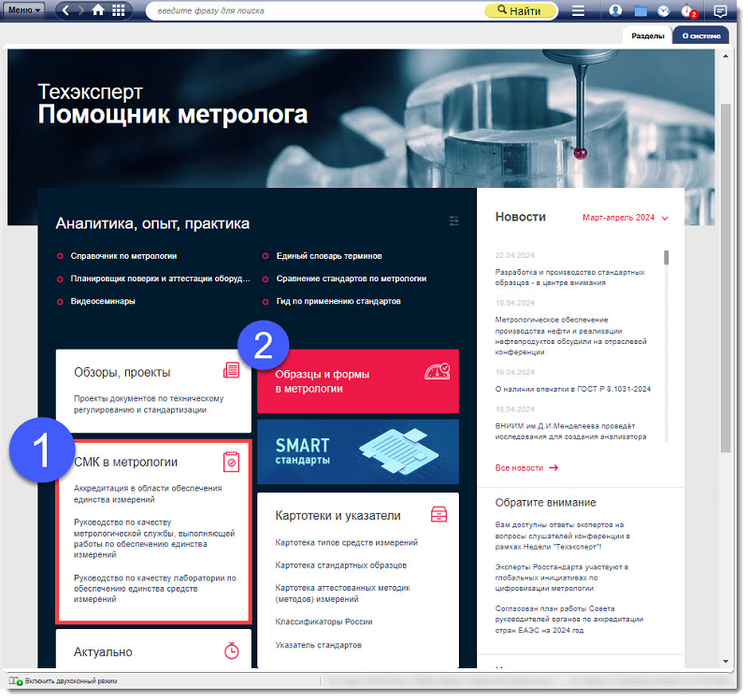This screenshot has width=748, height=700.
Task: Open the chat feedback icon
Action: 720,11
